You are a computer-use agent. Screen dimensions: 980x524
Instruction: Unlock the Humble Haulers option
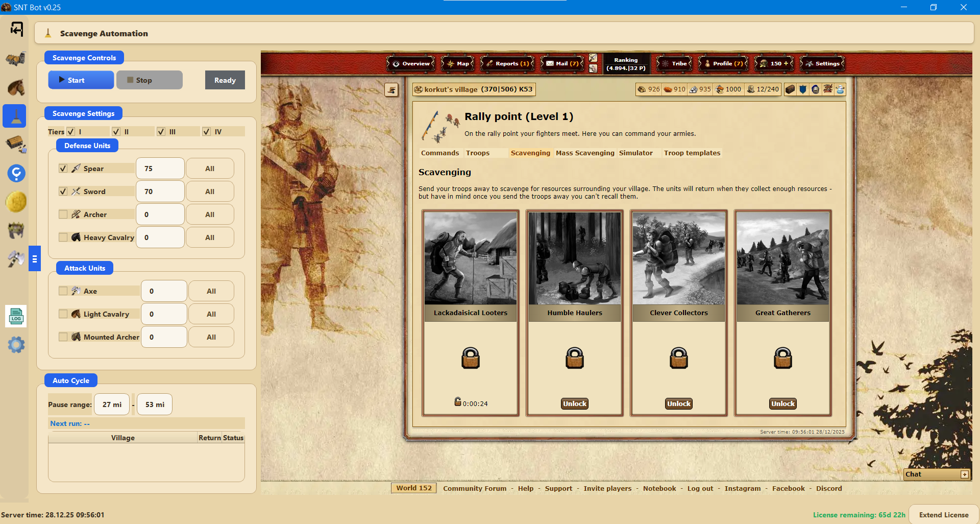575,404
